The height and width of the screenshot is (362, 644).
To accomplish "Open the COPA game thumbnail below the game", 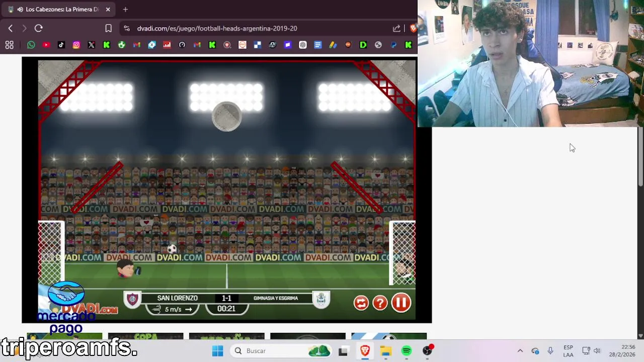I will 146,336.
